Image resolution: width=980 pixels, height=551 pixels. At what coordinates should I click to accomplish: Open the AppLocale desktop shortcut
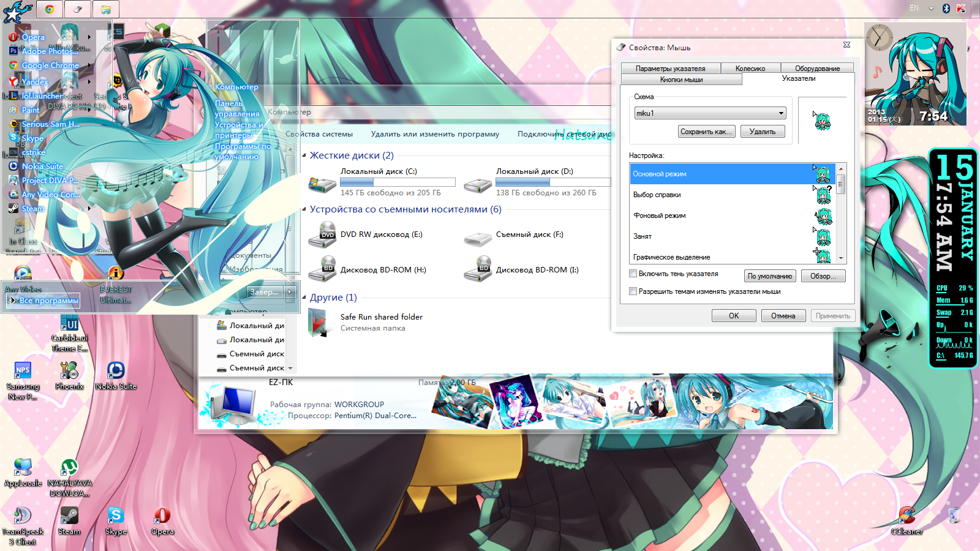23,473
